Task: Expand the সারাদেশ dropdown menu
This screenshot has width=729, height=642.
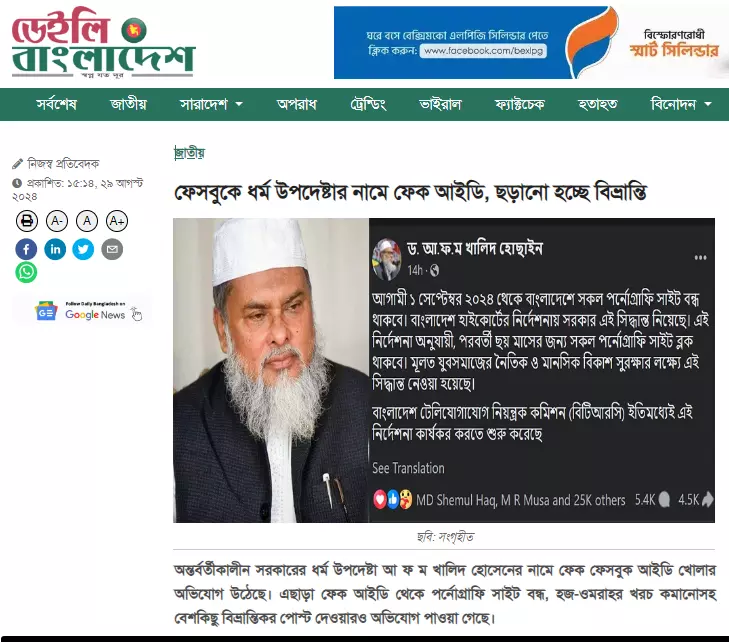Action: tap(211, 104)
